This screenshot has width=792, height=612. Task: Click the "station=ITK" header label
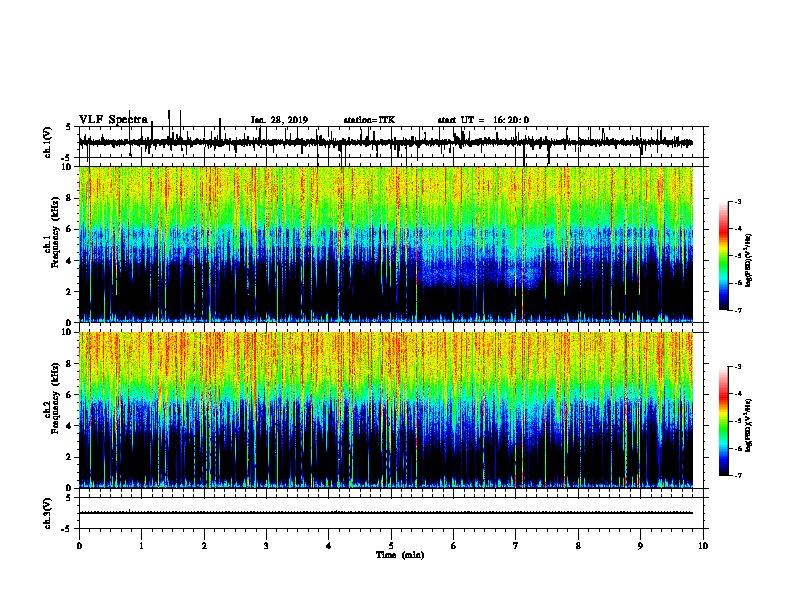coord(369,120)
